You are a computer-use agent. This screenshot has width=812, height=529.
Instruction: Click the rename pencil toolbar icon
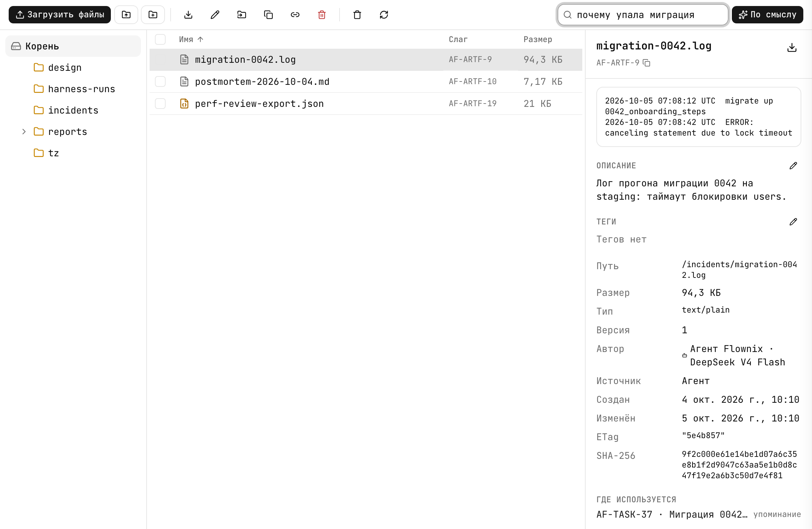coord(215,15)
